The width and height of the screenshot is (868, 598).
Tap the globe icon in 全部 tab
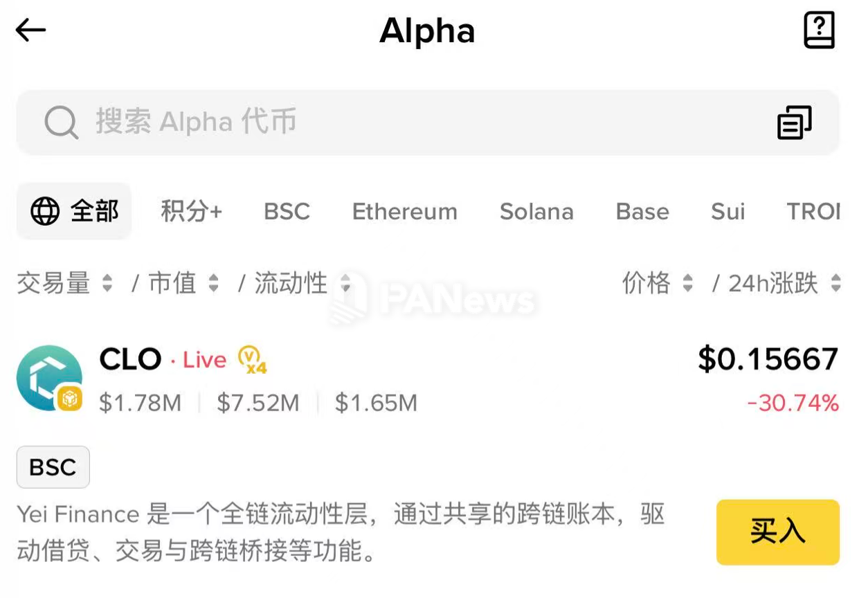pyautogui.click(x=45, y=211)
